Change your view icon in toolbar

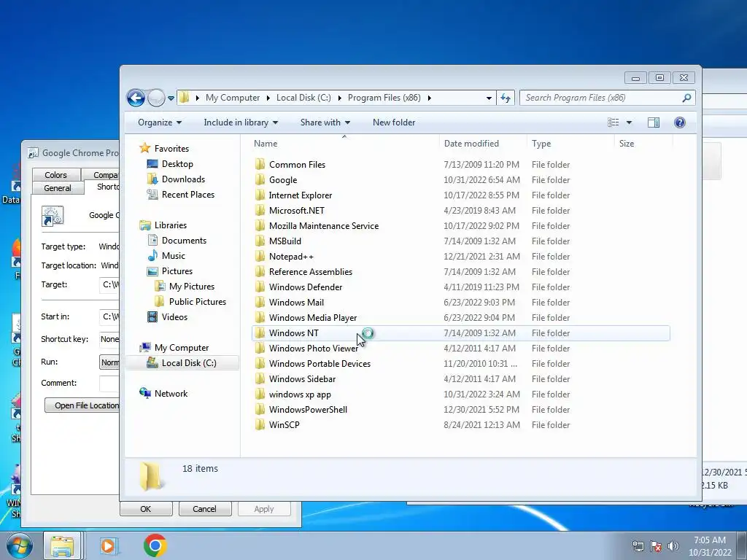(613, 122)
